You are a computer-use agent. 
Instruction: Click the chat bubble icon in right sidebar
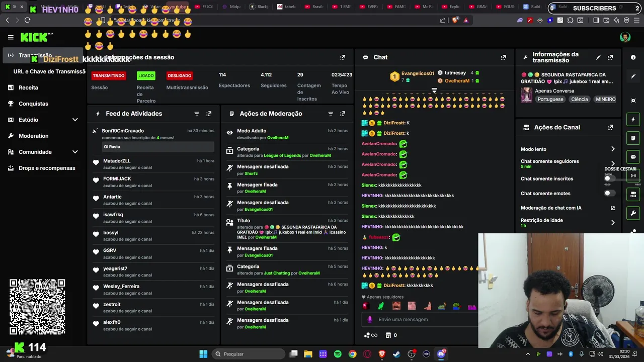633,157
